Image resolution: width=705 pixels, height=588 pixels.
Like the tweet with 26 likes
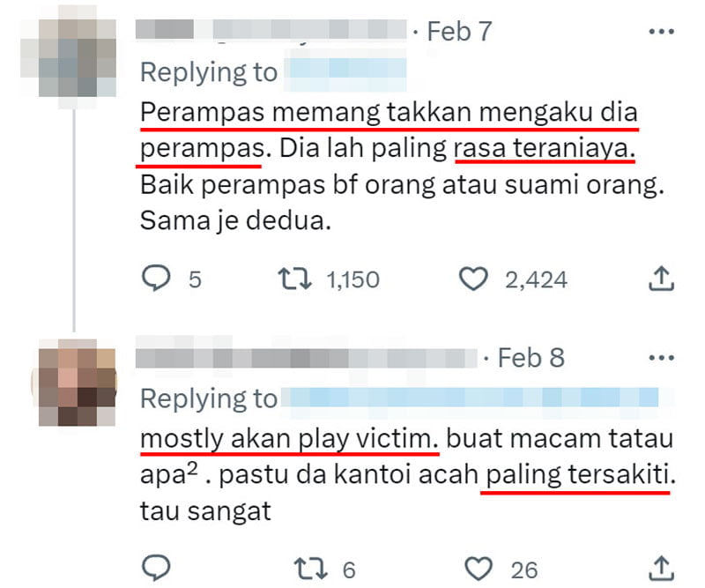[479, 569]
